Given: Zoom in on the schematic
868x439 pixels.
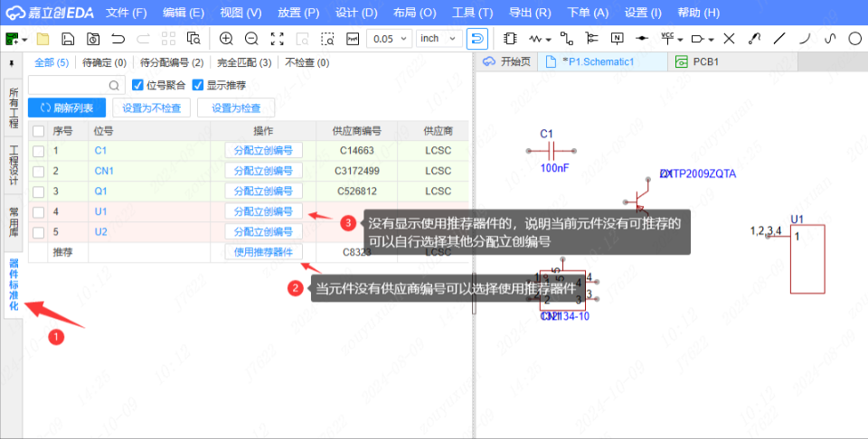Looking at the screenshot, I should coord(226,39).
